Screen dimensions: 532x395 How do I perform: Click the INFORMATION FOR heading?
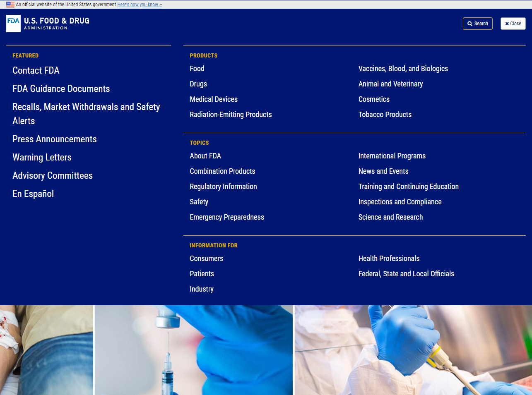[214, 245]
